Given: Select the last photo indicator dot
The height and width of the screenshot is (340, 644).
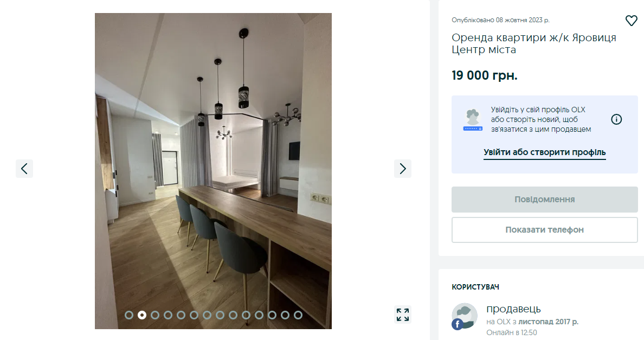Looking at the screenshot, I should (298, 315).
